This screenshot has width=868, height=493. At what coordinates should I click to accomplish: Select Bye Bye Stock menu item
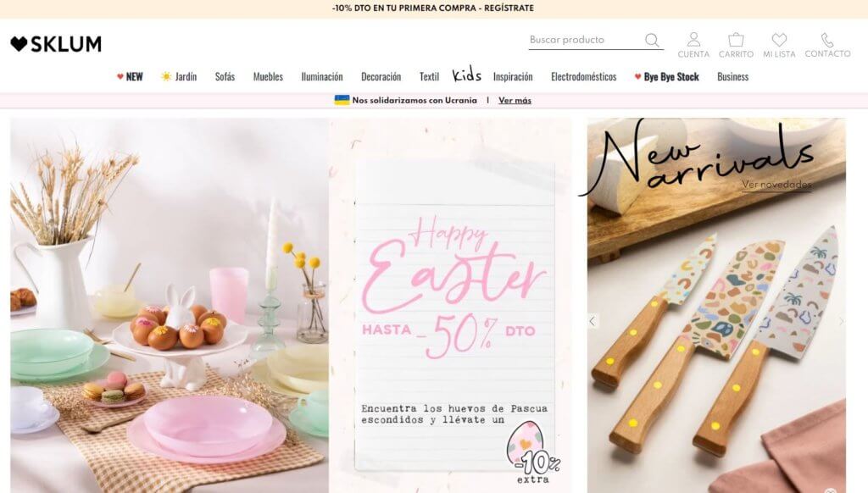tap(666, 77)
